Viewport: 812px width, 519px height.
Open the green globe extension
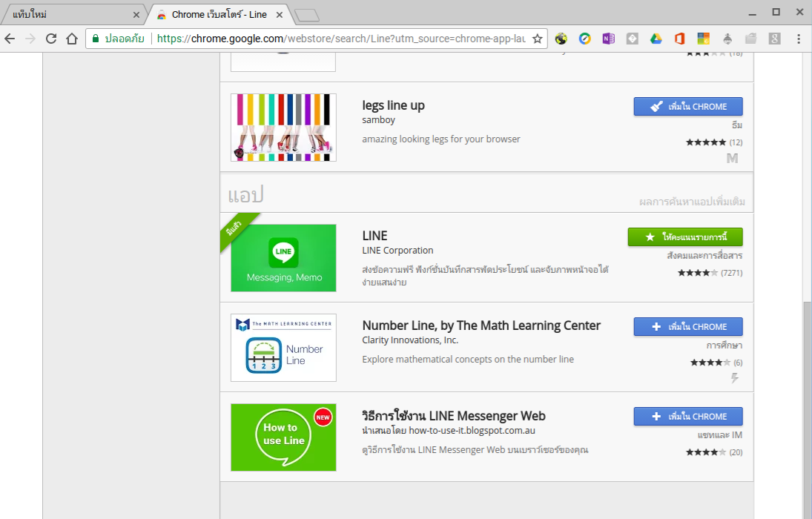tap(561, 39)
